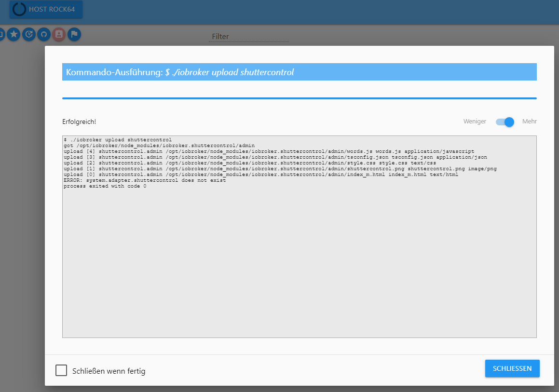Click the Kommando-Ausführung title bar

(x=300, y=72)
